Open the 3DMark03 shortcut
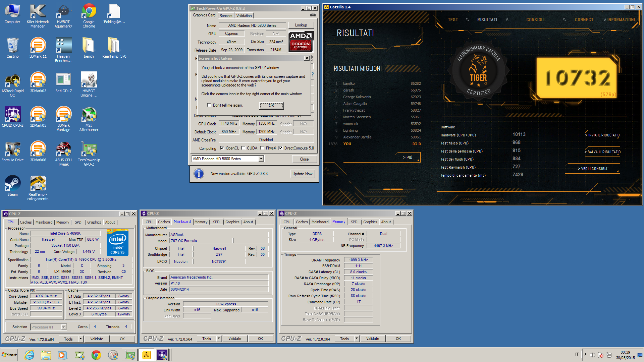 tap(38, 82)
